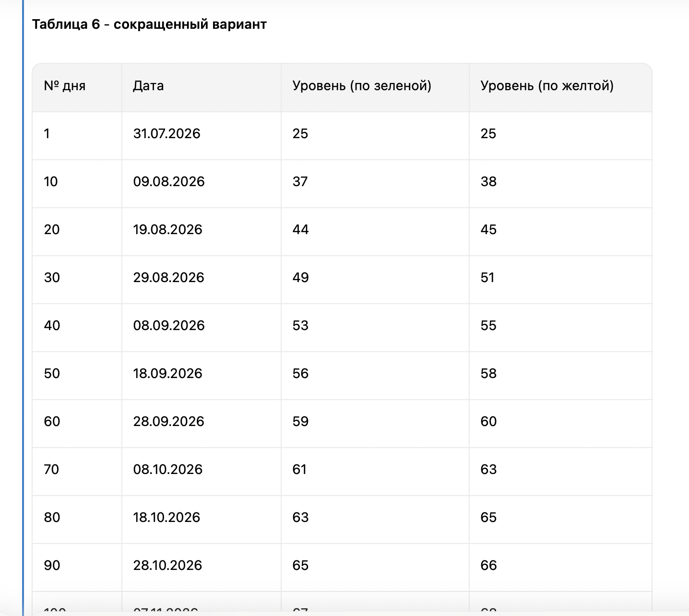Image resolution: width=689 pixels, height=616 pixels.
Task: Select yellow level value 51 in the day 30 row
Action: pos(487,277)
